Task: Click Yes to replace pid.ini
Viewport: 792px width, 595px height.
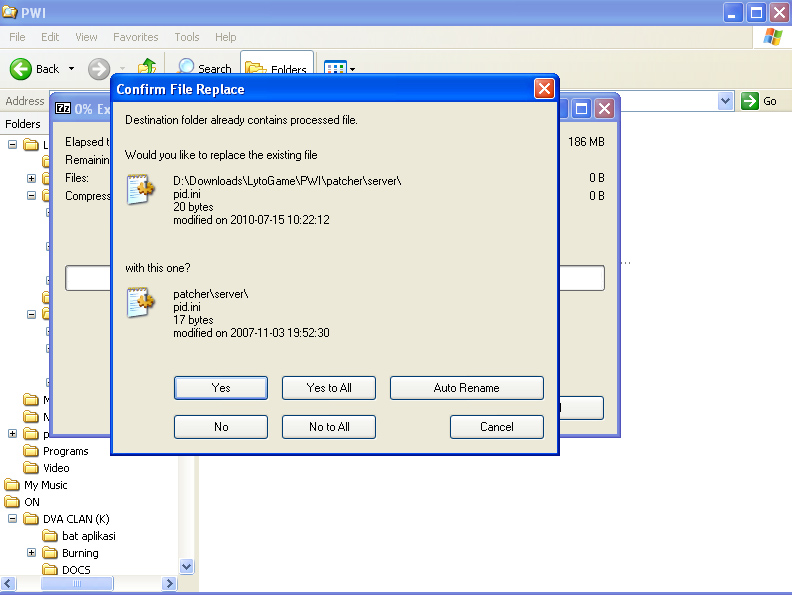Action: (221, 388)
